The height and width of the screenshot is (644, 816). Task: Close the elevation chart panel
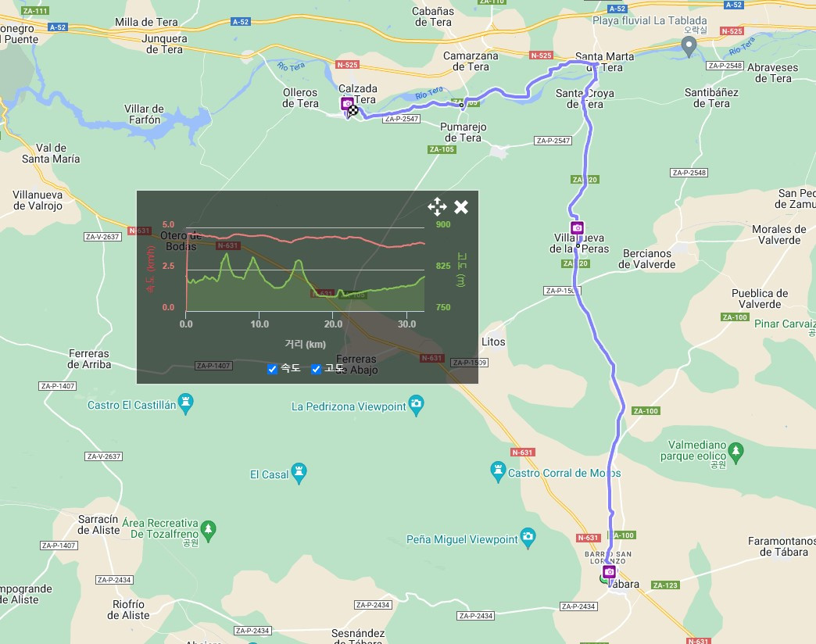point(460,207)
